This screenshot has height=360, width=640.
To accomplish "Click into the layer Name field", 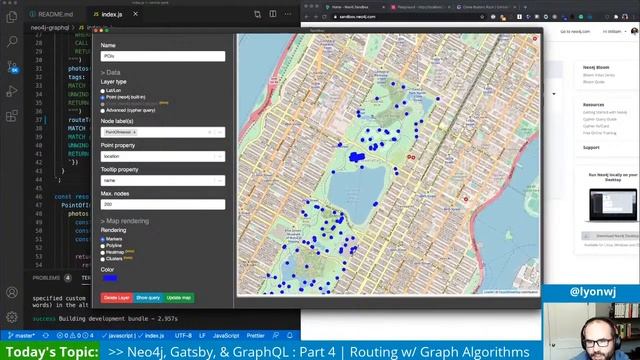I will [163, 56].
